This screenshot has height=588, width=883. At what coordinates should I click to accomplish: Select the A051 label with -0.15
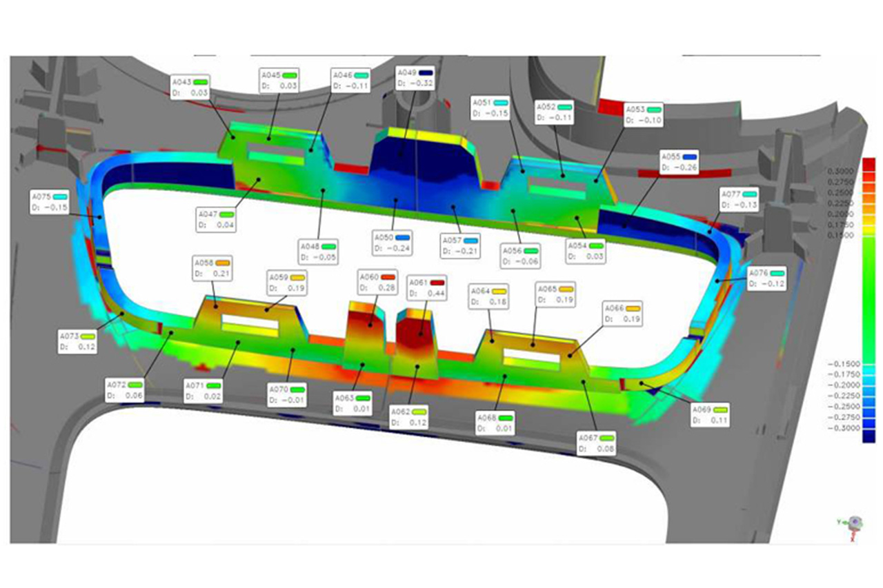pos(491,107)
